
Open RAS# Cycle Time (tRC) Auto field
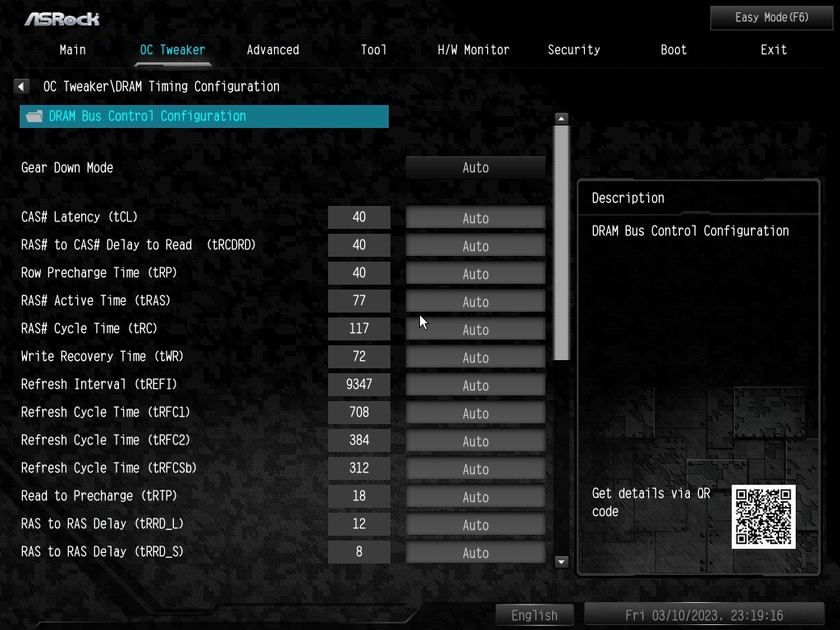point(476,330)
